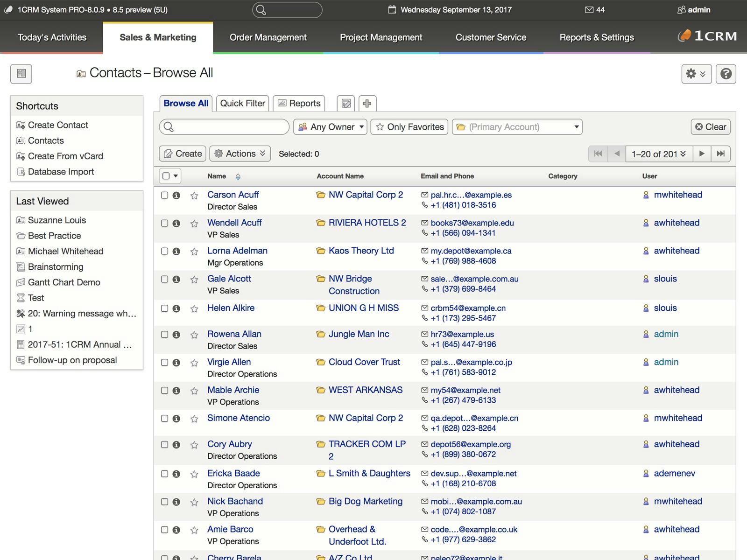Mark Wendell Acuff as favorite

194,224
